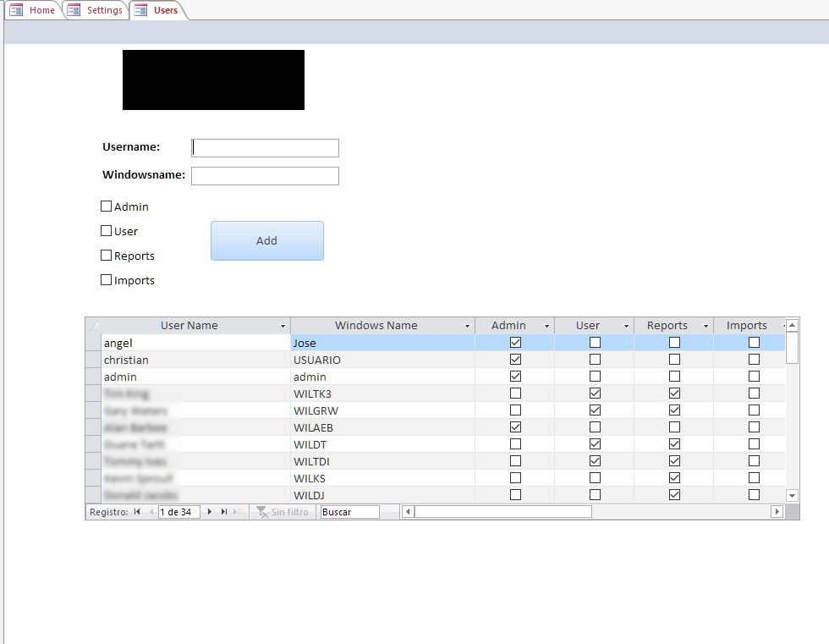This screenshot has width=829, height=644.
Task: Click the Settings tab form icon
Action: pos(74,10)
